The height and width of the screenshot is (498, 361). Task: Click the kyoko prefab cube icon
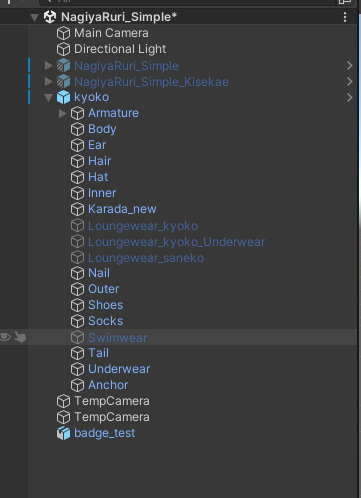(63, 97)
